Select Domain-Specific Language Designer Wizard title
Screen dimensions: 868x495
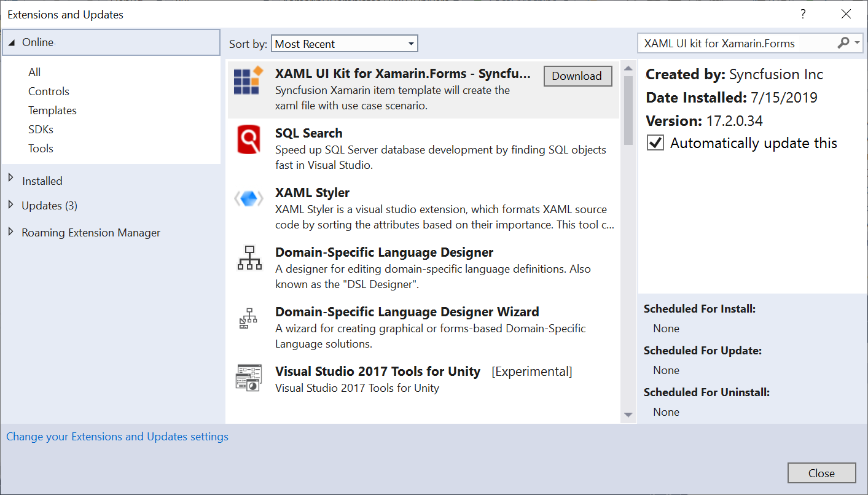(407, 312)
